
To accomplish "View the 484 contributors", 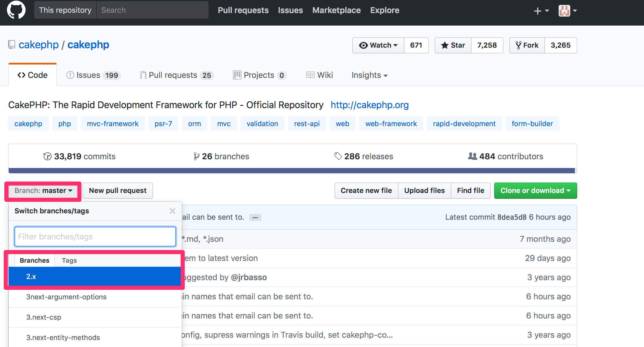I will [506, 156].
